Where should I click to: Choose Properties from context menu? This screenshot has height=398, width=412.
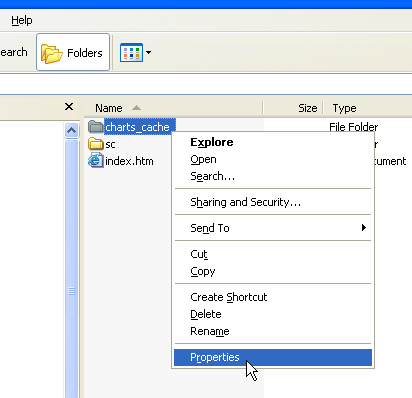point(273,357)
